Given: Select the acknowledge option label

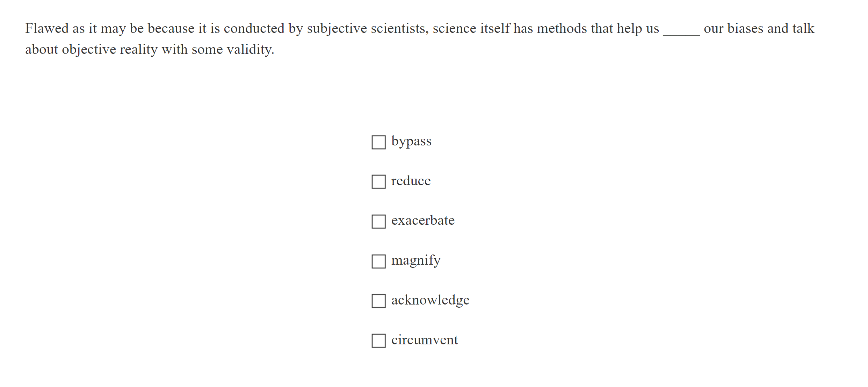Looking at the screenshot, I should 431,300.
